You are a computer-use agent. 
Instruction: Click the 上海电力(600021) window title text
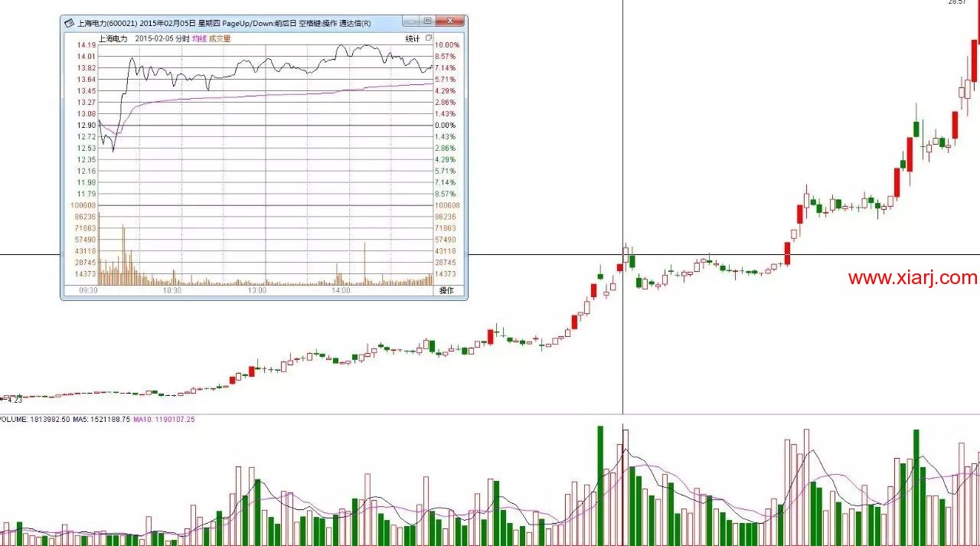point(107,23)
